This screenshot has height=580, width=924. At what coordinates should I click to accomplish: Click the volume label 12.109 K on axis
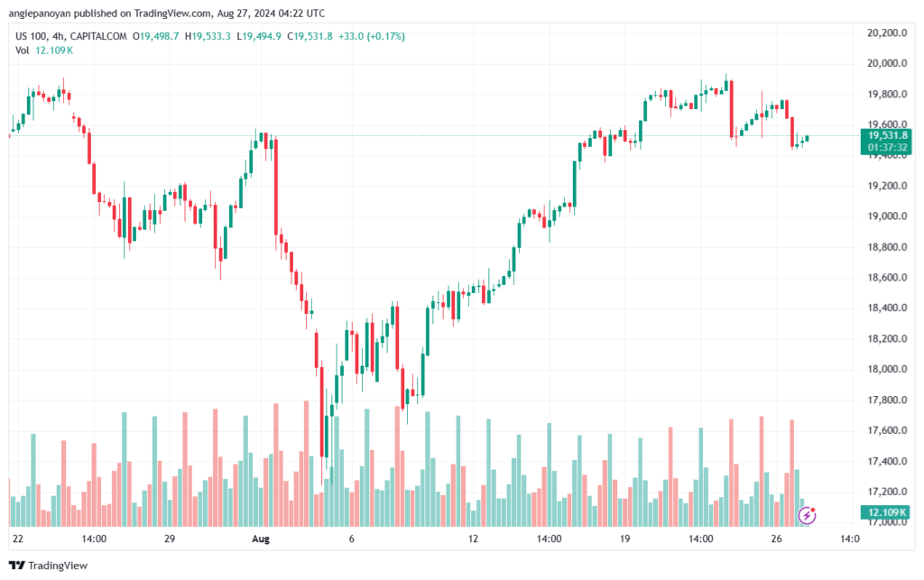887,511
